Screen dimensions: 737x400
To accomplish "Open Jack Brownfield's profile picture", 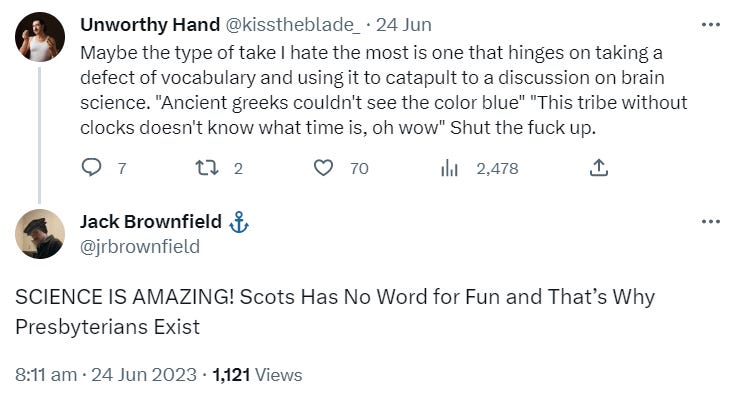I will pyautogui.click(x=40, y=234).
